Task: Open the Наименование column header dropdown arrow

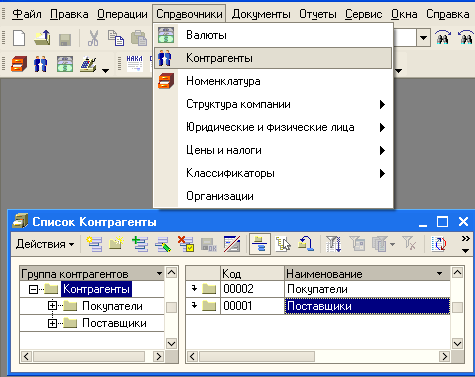Action: [x=439, y=274]
